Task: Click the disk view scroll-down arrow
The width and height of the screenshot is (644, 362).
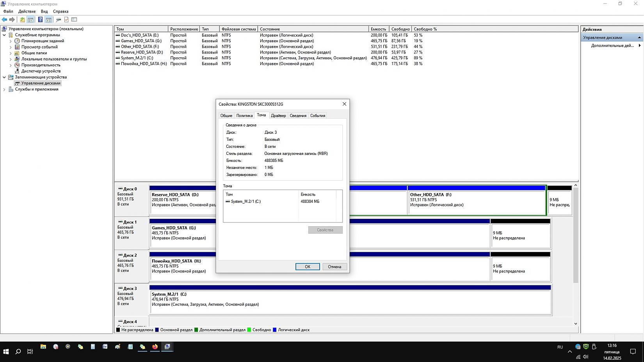Action: click(x=575, y=324)
